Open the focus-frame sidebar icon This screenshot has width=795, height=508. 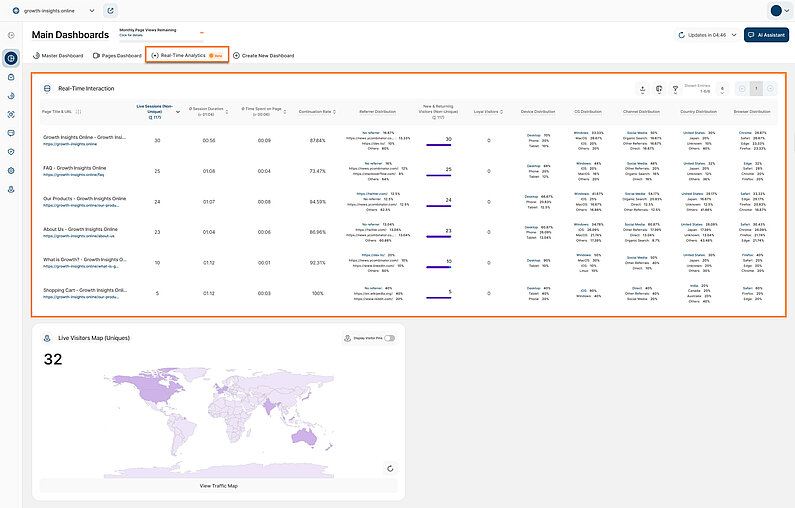pos(11,115)
